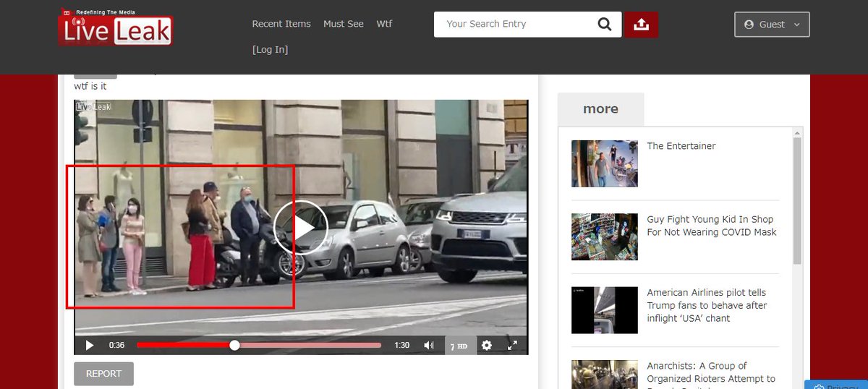Viewport: 868px width, 389px height.
Task: Click the big play button on video
Action: [x=301, y=227]
